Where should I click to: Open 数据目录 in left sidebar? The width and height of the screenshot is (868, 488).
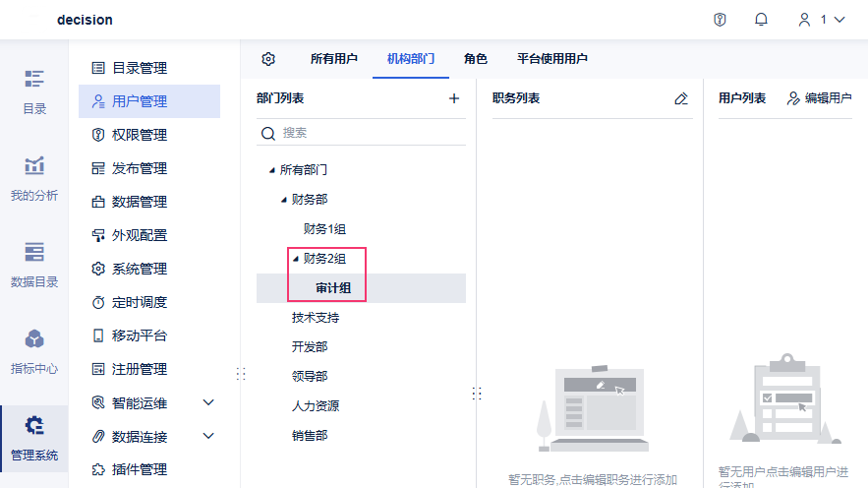click(x=34, y=266)
